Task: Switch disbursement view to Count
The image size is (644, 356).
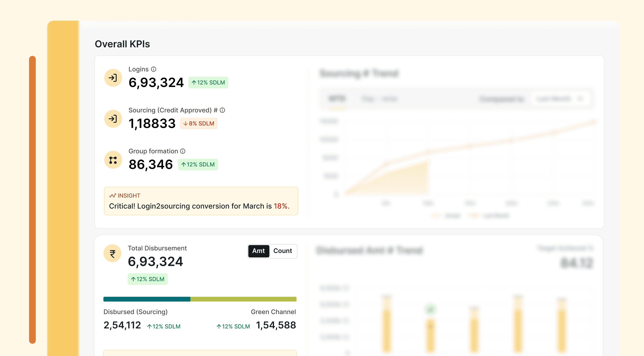Action: pyautogui.click(x=282, y=251)
